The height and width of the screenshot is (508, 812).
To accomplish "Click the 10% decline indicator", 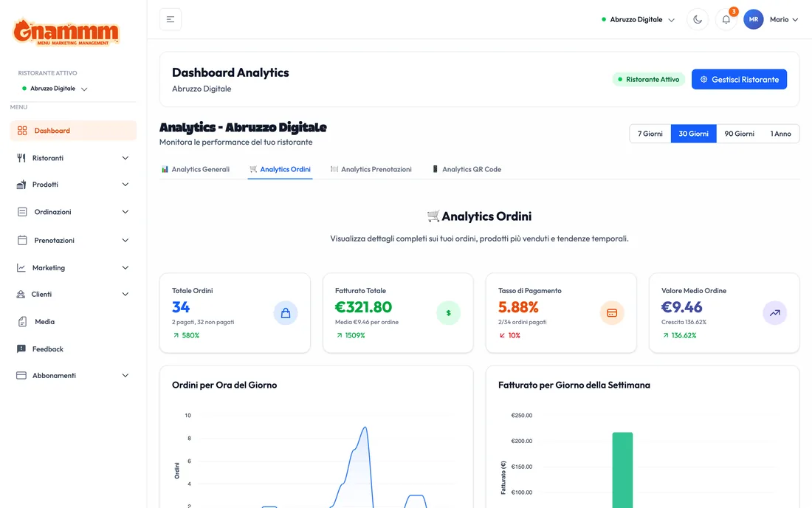I will pos(509,335).
